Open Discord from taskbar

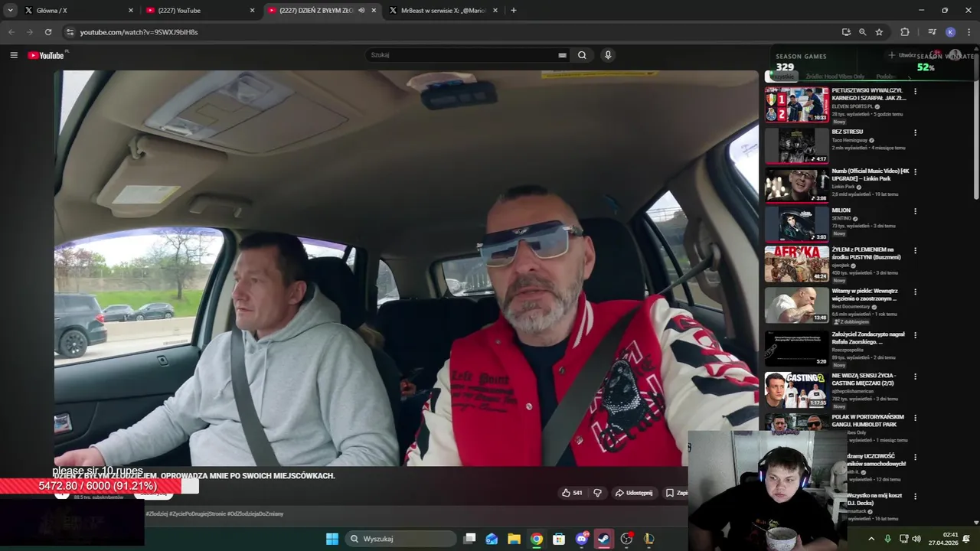(x=582, y=539)
